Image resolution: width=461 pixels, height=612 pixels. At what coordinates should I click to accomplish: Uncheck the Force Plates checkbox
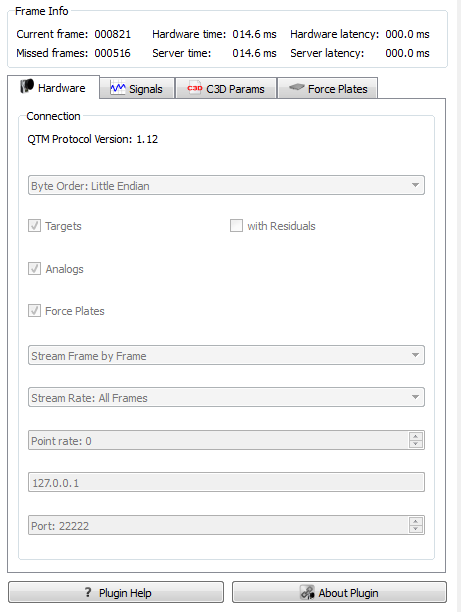34,311
